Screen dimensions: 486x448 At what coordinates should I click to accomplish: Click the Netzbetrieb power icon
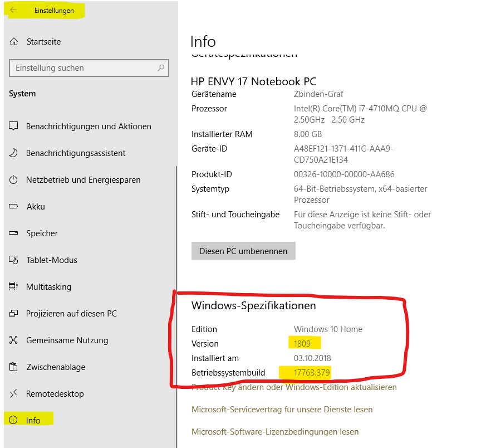[x=13, y=179]
